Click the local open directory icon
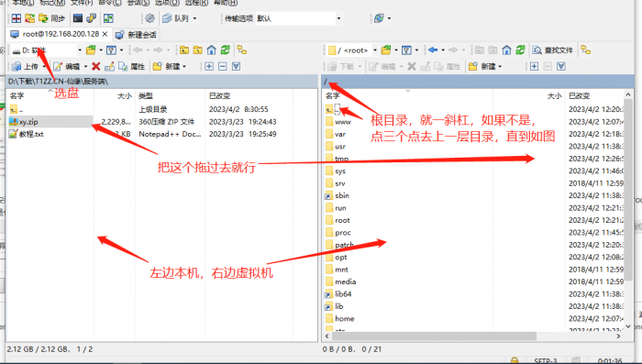642x364 pixels. 91,50
